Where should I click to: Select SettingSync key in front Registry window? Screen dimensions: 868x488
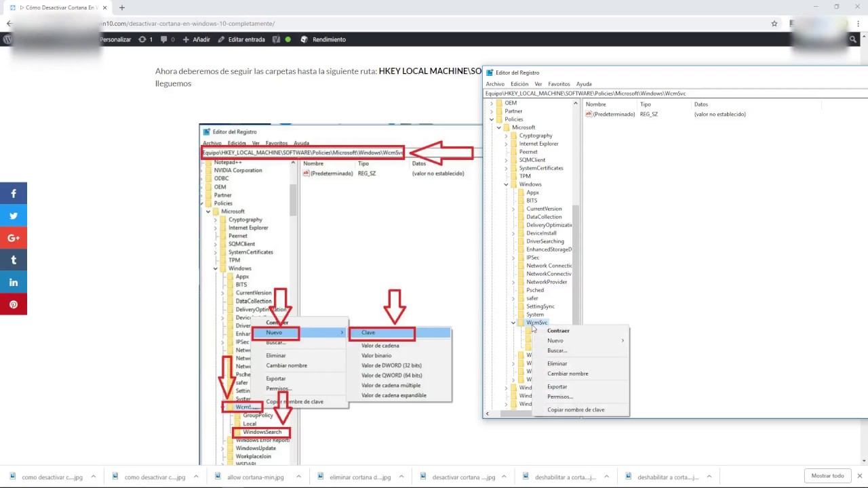point(540,306)
